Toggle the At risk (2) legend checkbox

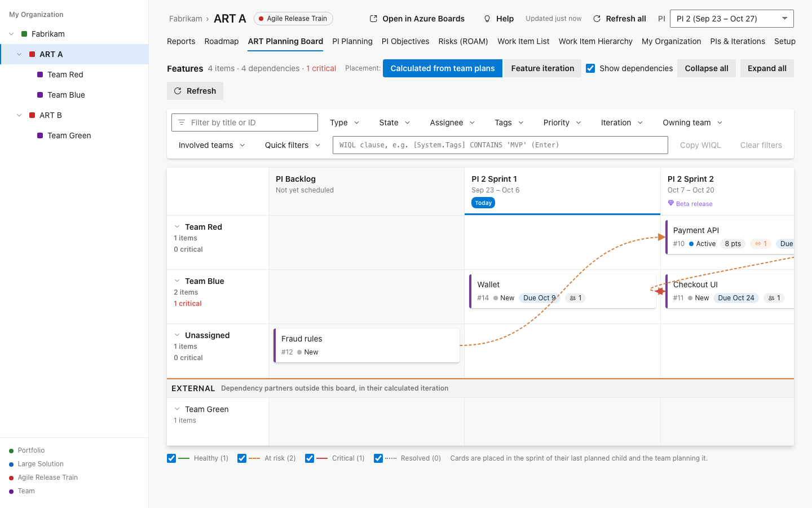click(x=242, y=458)
